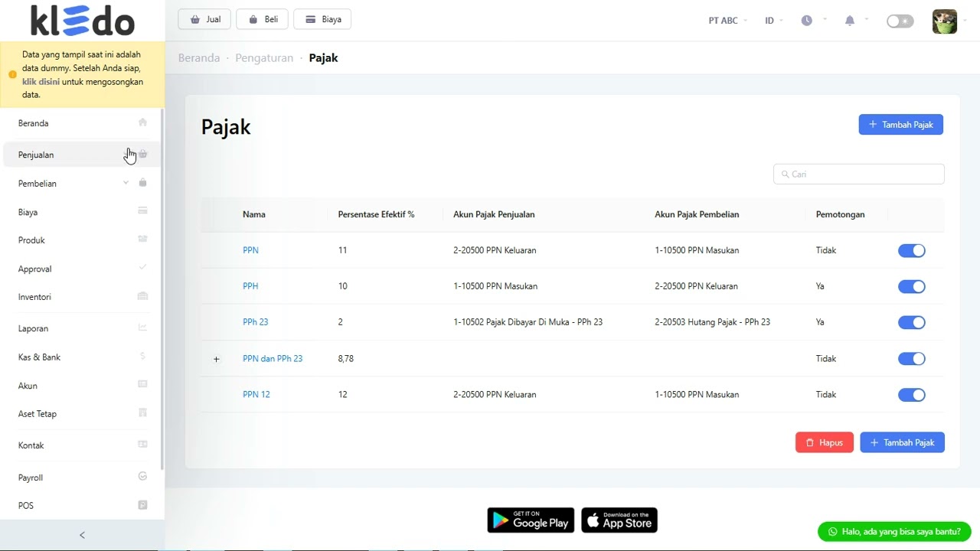Toggle the PPH tax active switch
The image size is (980, 551).
click(912, 286)
